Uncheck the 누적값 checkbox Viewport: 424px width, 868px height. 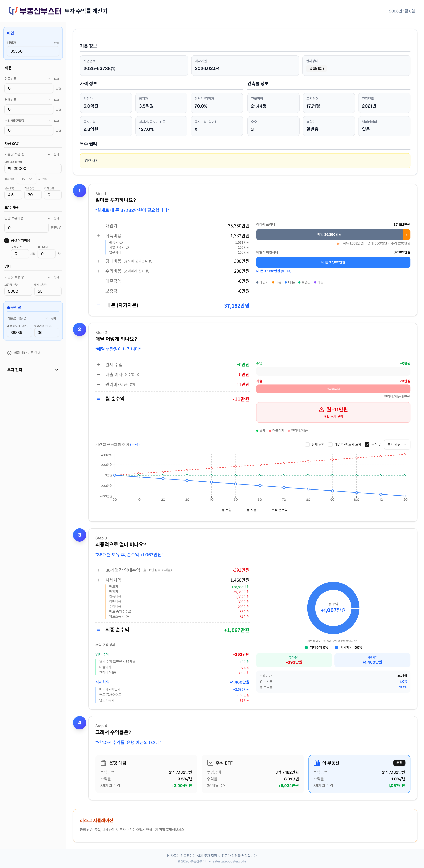(x=367, y=445)
